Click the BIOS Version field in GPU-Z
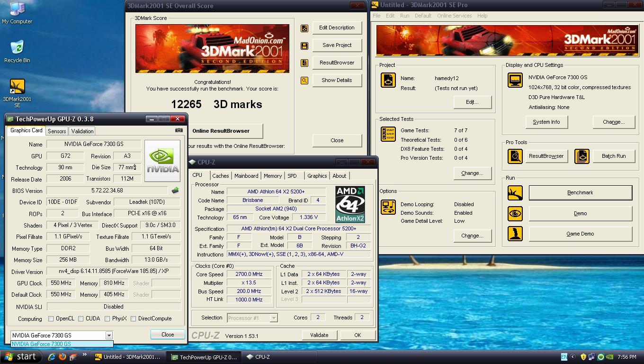Viewport: 644px width, 364px height. coord(107,191)
